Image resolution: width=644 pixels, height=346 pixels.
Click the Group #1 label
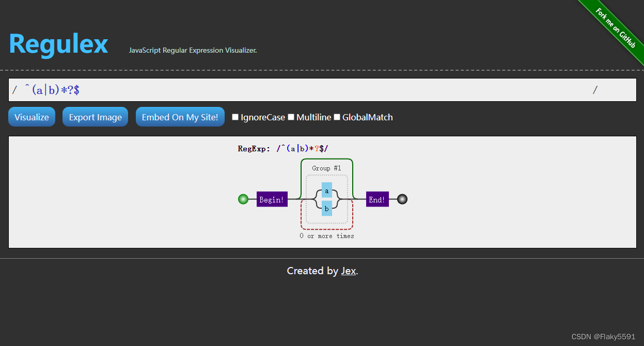(x=327, y=168)
